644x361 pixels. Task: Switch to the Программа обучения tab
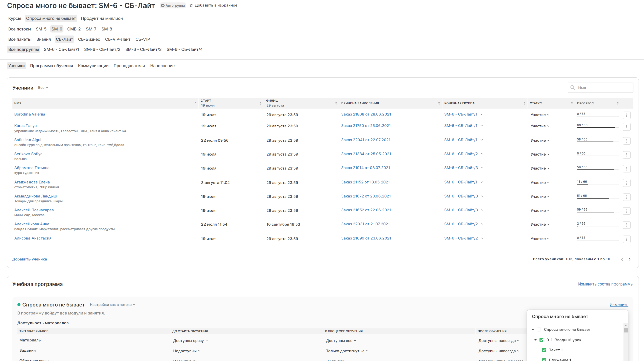pyautogui.click(x=51, y=66)
